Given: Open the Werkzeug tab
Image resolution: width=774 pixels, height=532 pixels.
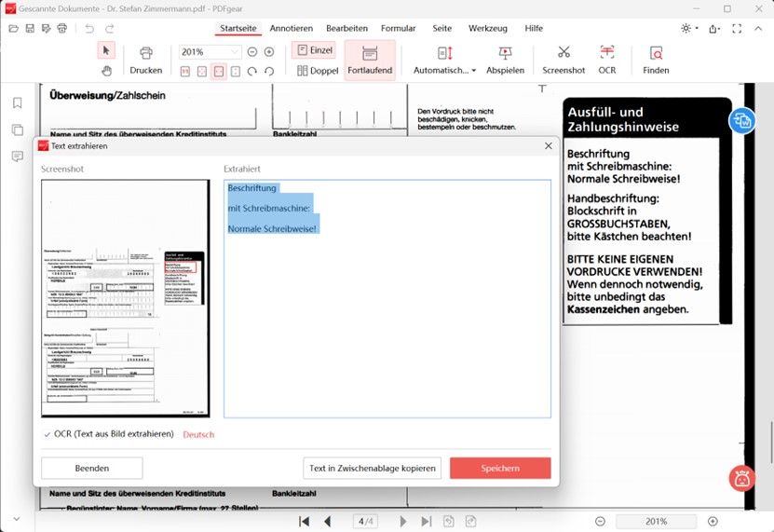Looking at the screenshot, I should click(488, 28).
